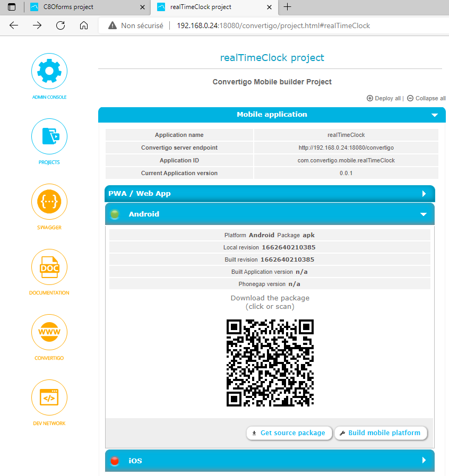Open the Swagger icon in sidebar

49,202
